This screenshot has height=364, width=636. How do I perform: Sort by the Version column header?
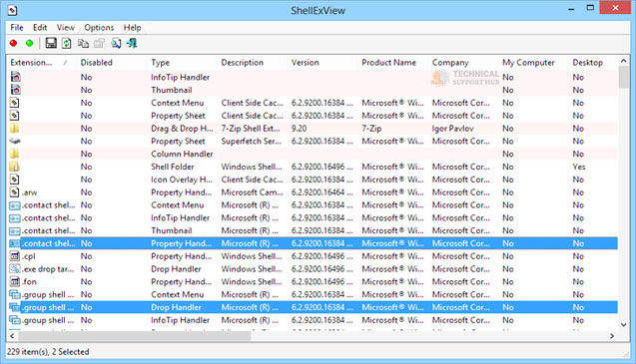(x=322, y=63)
